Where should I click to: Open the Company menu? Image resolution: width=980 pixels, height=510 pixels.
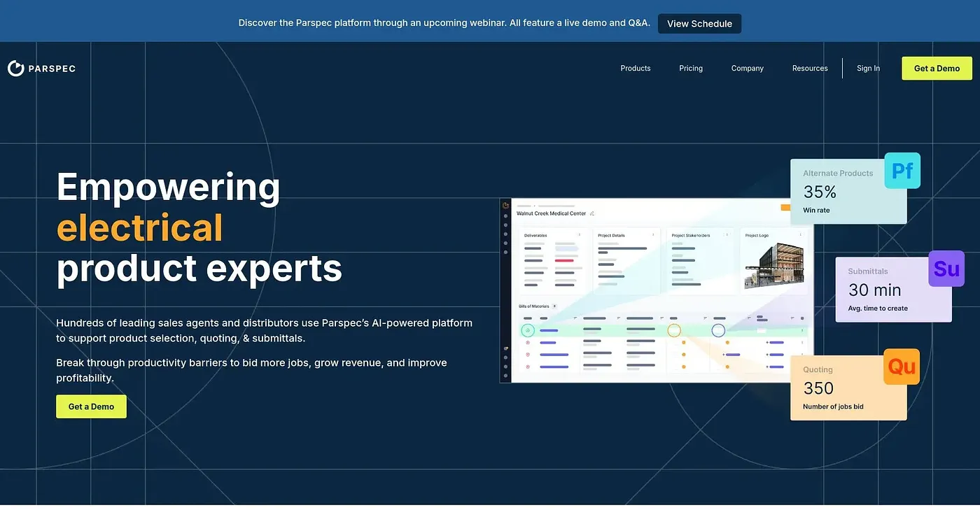(x=748, y=68)
